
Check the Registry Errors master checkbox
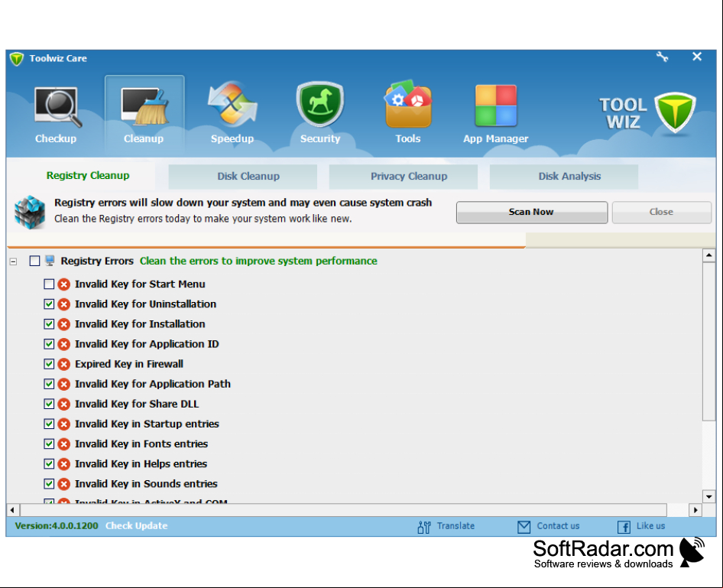(34, 261)
